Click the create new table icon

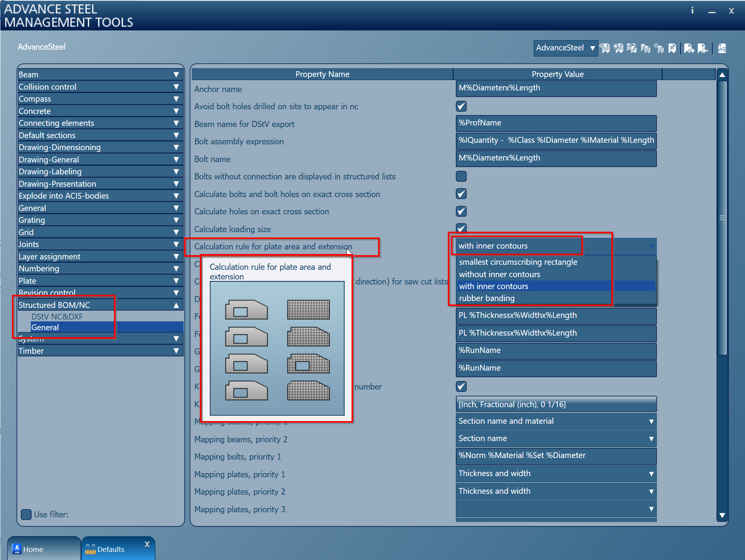(x=619, y=48)
